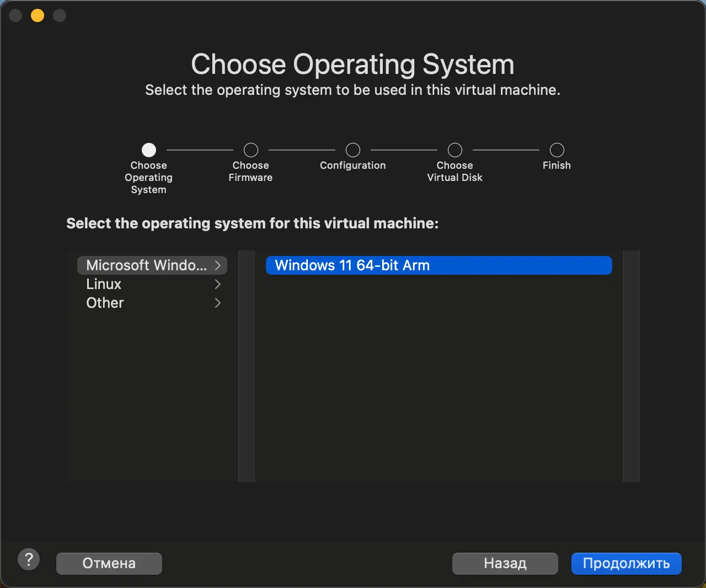Click the Choose Firmware step label
This screenshot has height=588, width=706.
click(x=251, y=172)
